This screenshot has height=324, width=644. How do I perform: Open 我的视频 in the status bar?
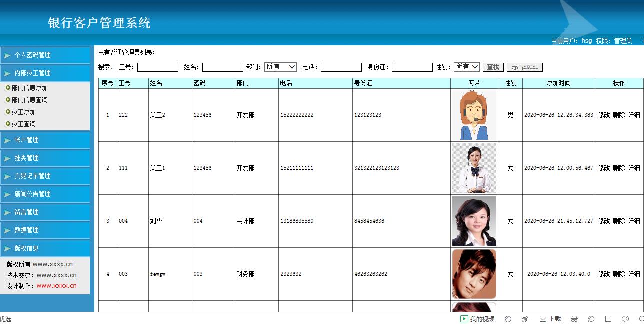pos(477,319)
